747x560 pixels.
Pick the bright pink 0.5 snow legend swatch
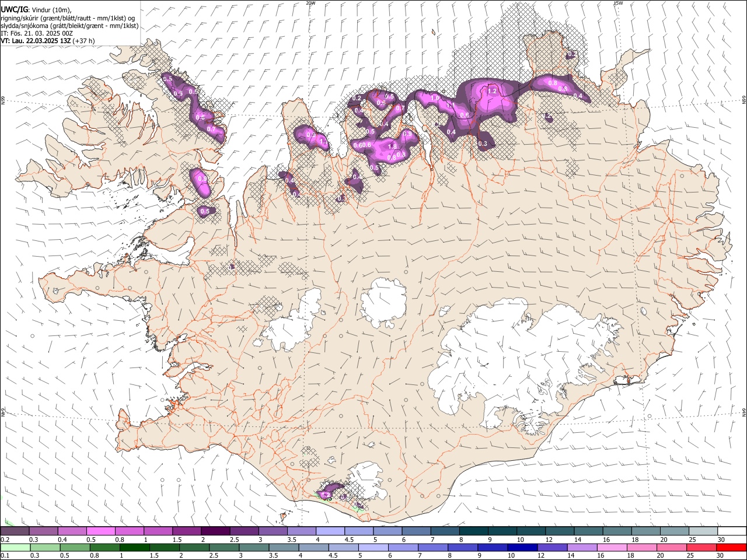point(100,531)
